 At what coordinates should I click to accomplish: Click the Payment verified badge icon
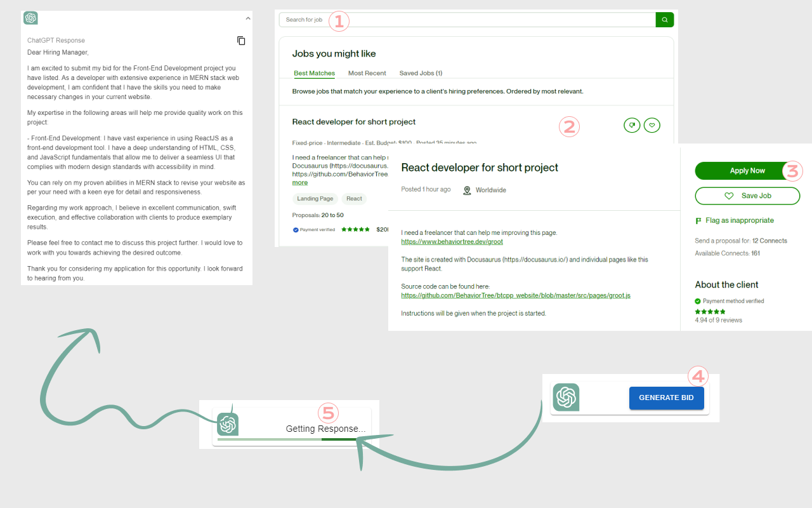(x=296, y=230)
